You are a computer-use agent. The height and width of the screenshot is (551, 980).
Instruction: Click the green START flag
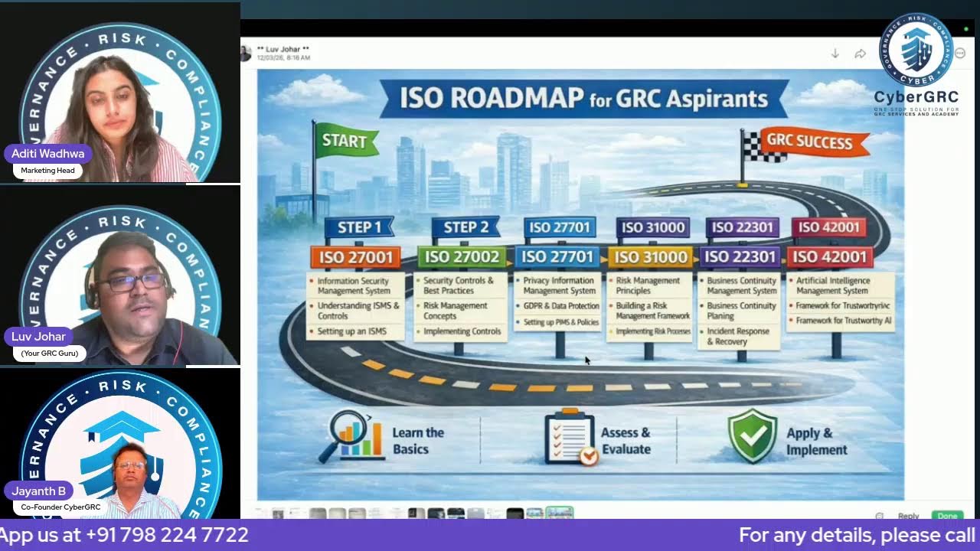point(346,141)
